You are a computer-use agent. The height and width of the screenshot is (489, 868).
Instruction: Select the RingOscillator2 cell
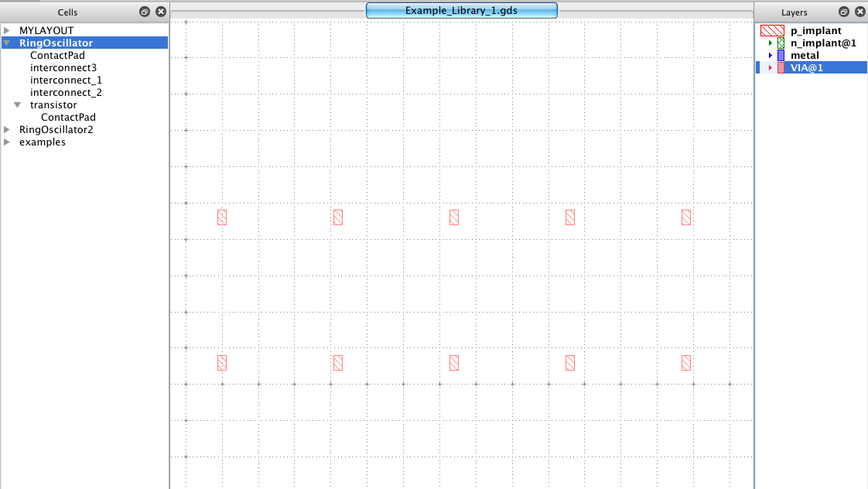tap(56, 129)
